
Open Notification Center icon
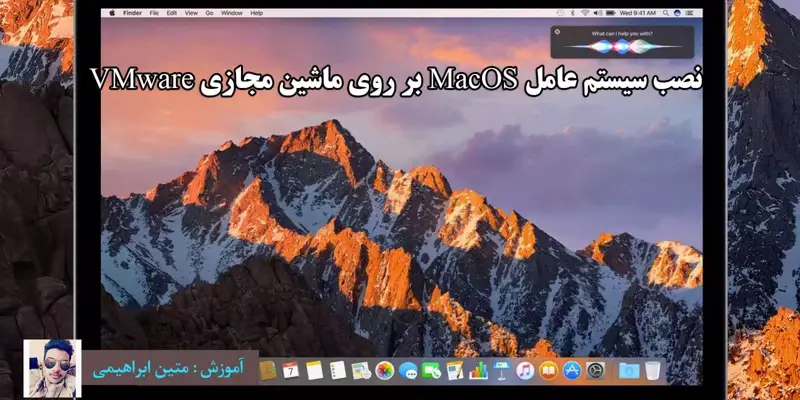pyautogui.click(x=690, y=13)
